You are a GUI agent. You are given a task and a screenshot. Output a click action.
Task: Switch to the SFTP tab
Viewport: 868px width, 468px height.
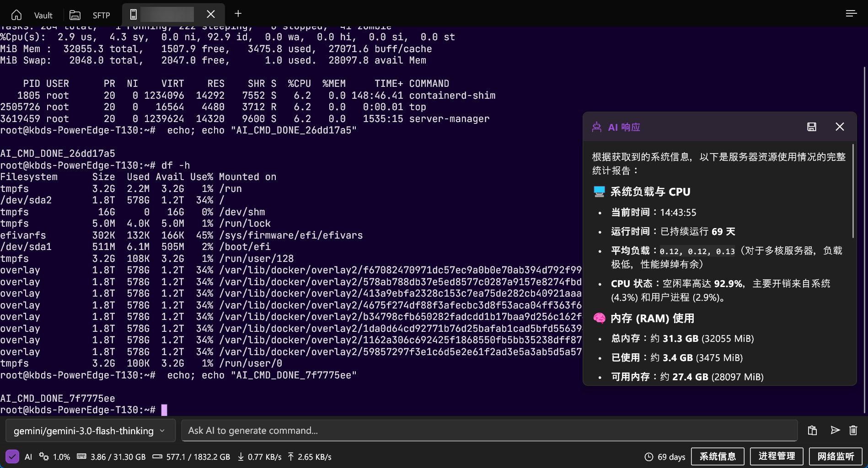click(x=101, y=15)
